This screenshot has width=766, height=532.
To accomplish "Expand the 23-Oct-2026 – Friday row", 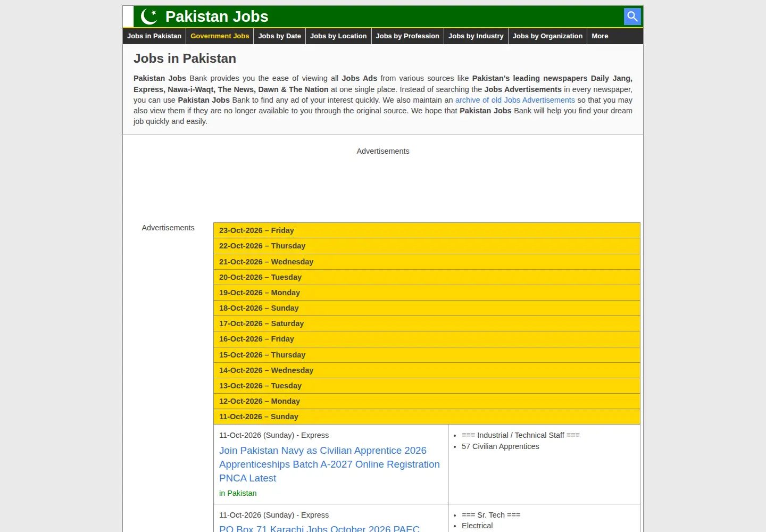I will click(x=427, y=230).
